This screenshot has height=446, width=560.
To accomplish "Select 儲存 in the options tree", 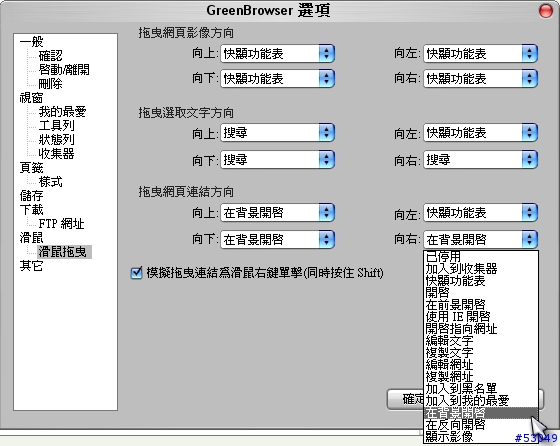I will tap(31, 195).
